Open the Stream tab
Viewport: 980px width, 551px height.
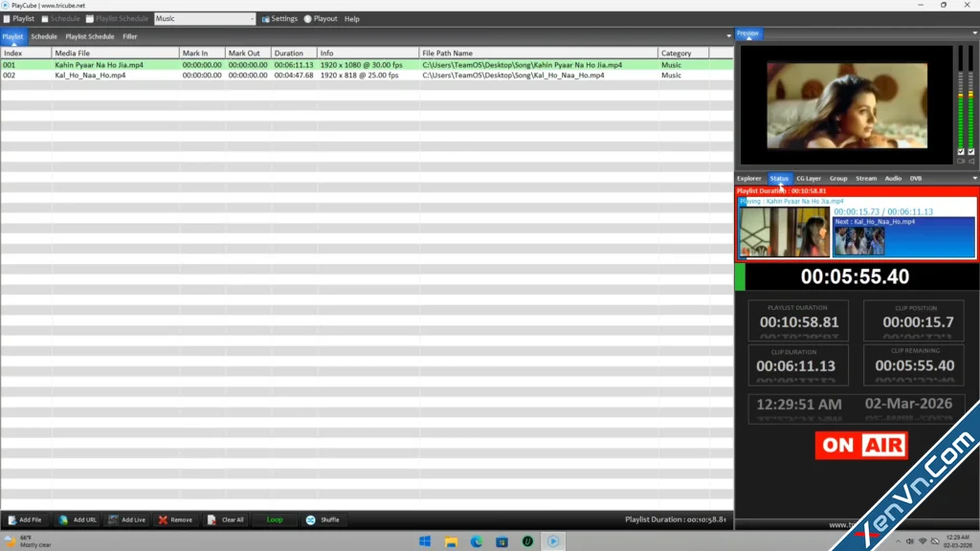click(x=866, y=179)
